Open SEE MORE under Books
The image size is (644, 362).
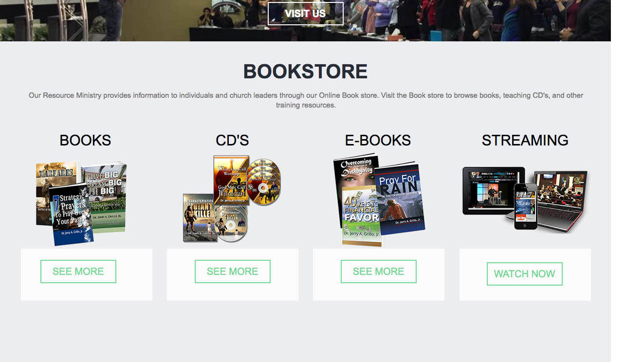point(78,271)
